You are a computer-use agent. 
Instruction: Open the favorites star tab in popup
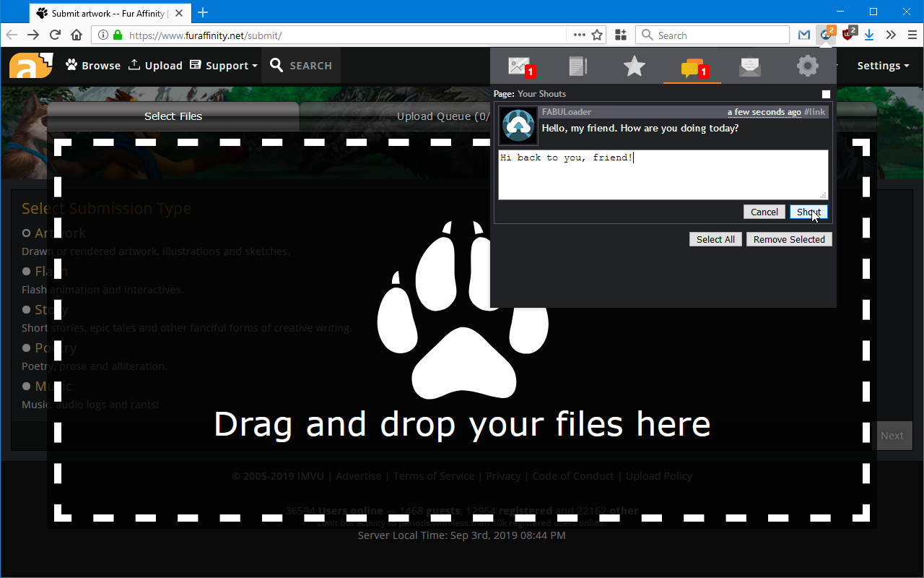pos(635,66)
